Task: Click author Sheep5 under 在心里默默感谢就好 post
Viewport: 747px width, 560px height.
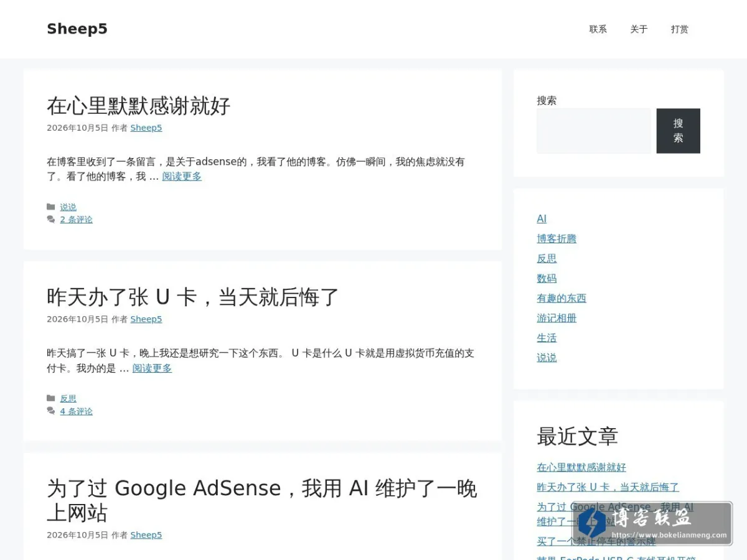Action: coord(146,128)
